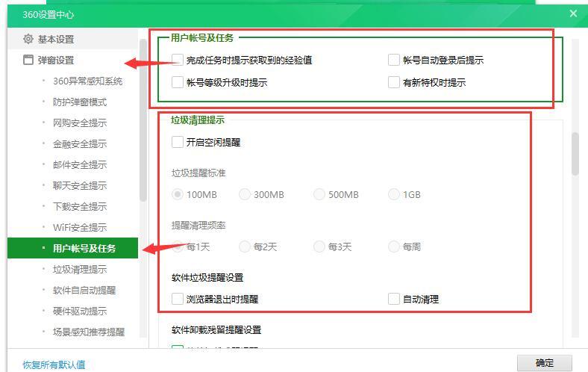The image size is (588, 372).
Task: Check 浏览器退出时提醒 option
Action: click(178, 299)
